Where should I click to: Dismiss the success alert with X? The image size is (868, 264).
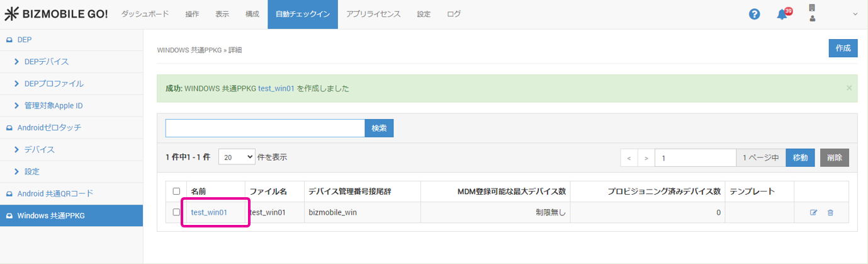[848, 88]
